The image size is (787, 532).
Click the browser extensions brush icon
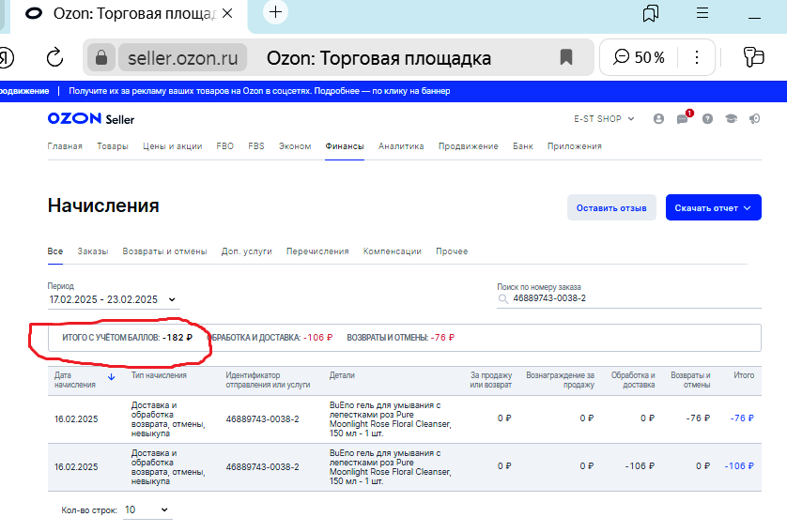pyautogui.click(x=753, y=57)
